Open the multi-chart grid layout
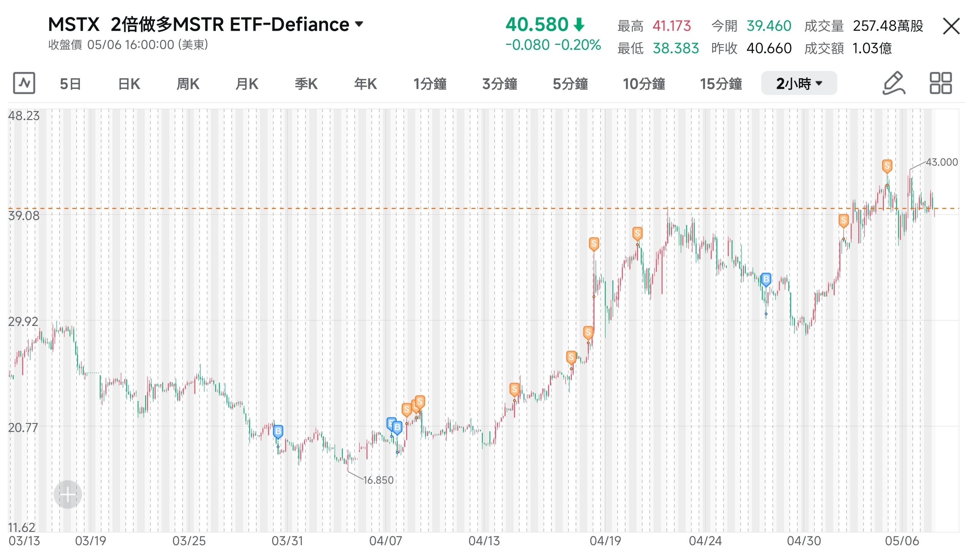973x560 pixels. [941, 83]
